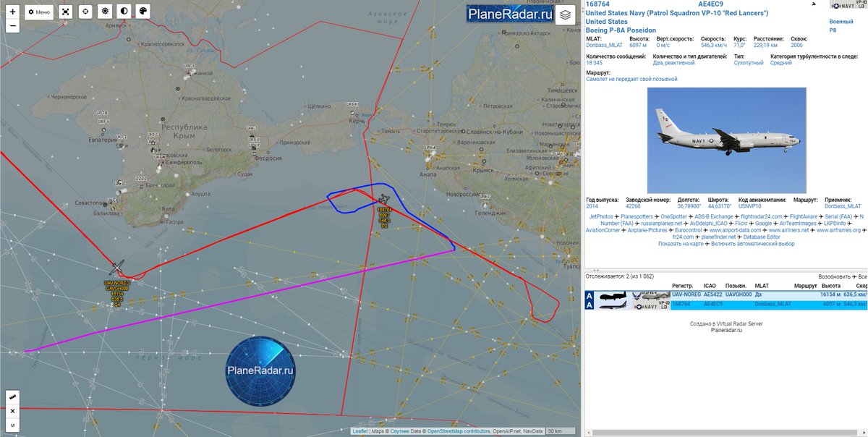Image resolution: width=868 pixels, height=437 pixels.
Task: Open the FlightAware link
Action: click(805, 216)
